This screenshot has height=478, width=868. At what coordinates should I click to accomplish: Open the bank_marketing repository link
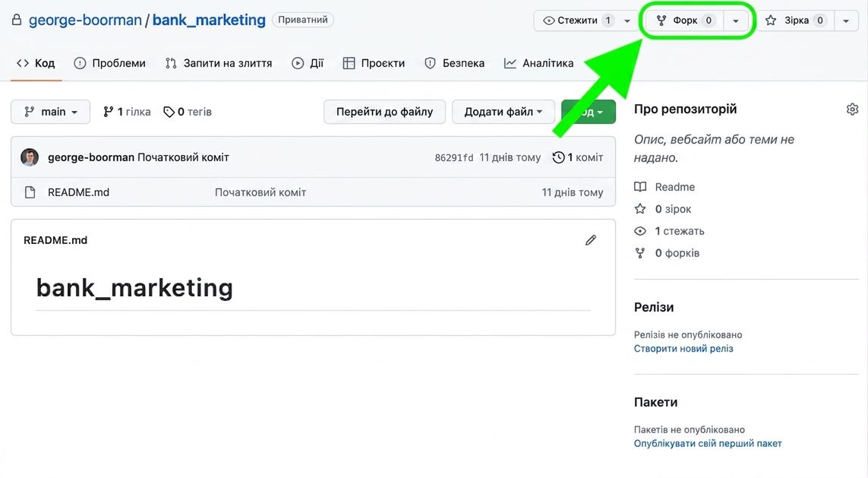pyautogui.click(x=209, y=20)
